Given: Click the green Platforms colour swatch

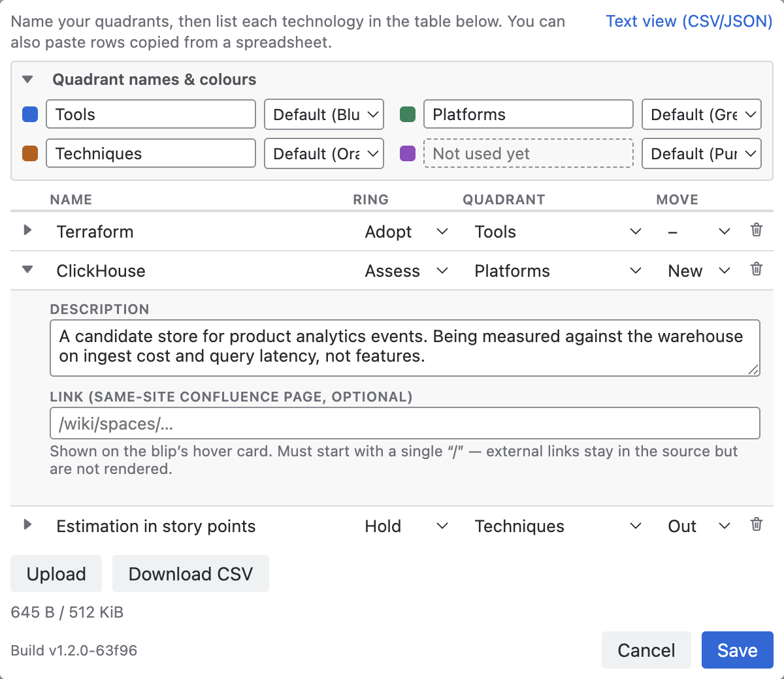Looking at the screenshot, I should (408, 114).
